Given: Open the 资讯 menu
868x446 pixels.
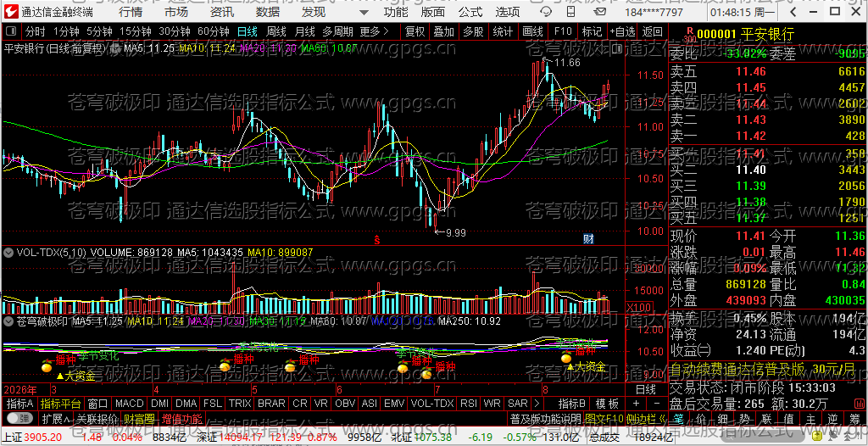Looking at the screenshot, I should [x=222, y=12].
